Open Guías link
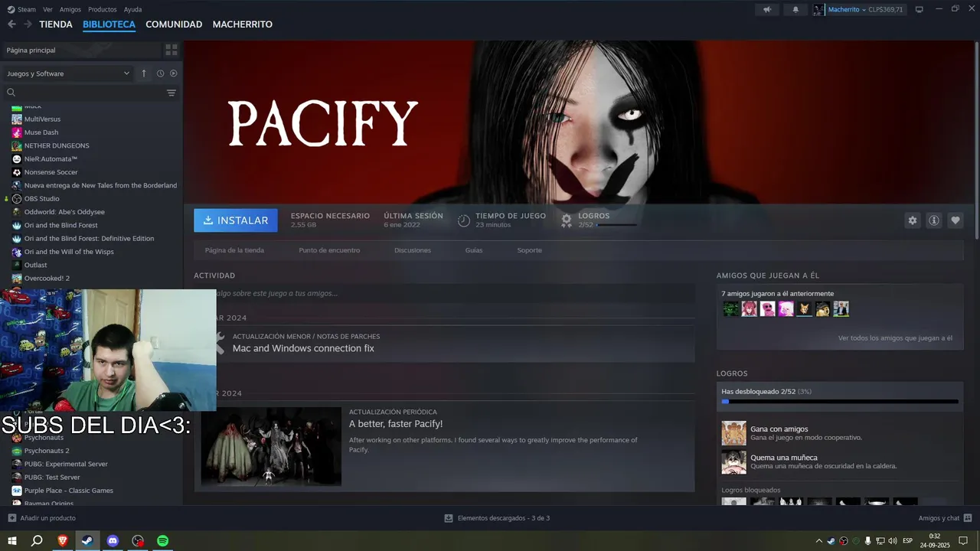 pyautogui.click(x=474, y=250)
